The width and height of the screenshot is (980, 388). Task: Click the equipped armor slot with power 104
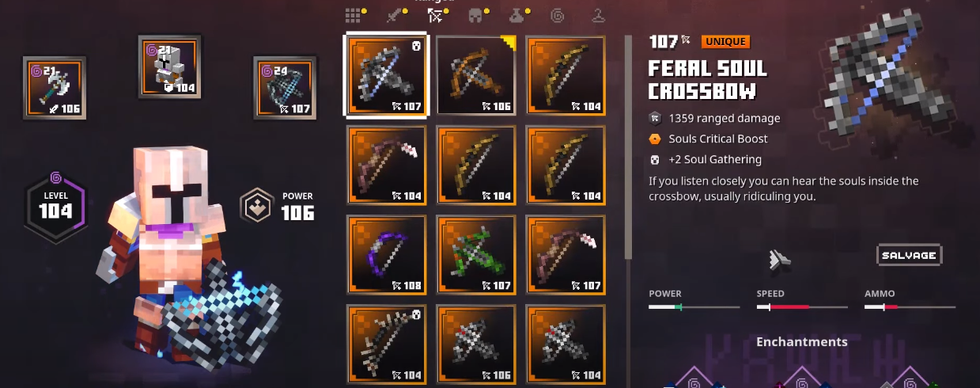coord(169,67)
